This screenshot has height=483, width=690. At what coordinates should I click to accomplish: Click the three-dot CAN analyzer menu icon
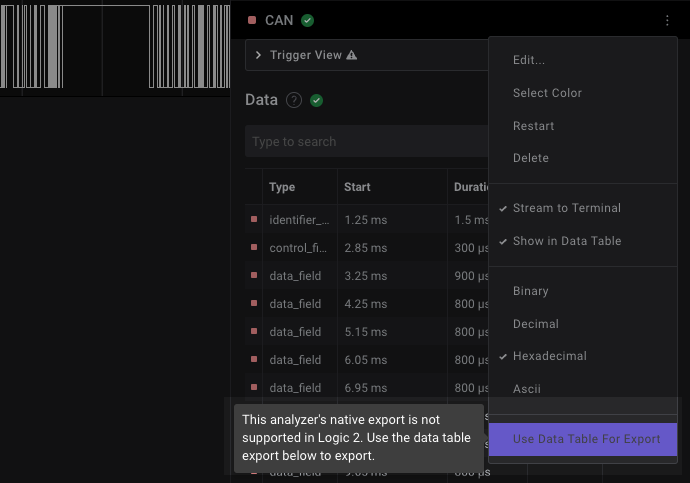[x=667, y=20]
